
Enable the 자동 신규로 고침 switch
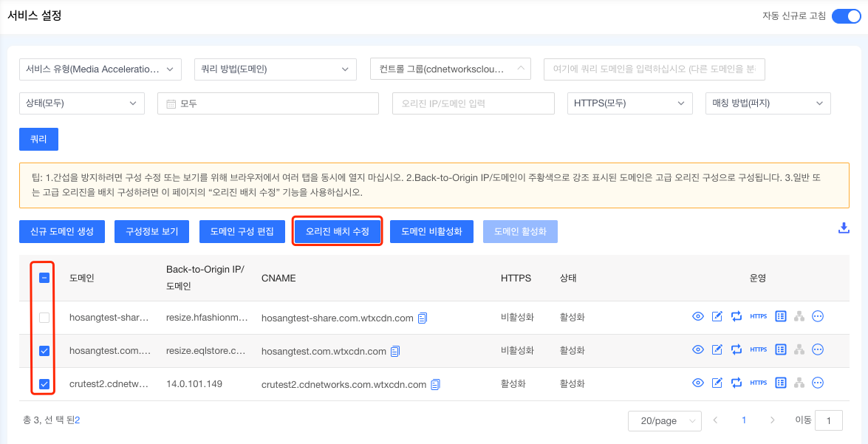846,15
